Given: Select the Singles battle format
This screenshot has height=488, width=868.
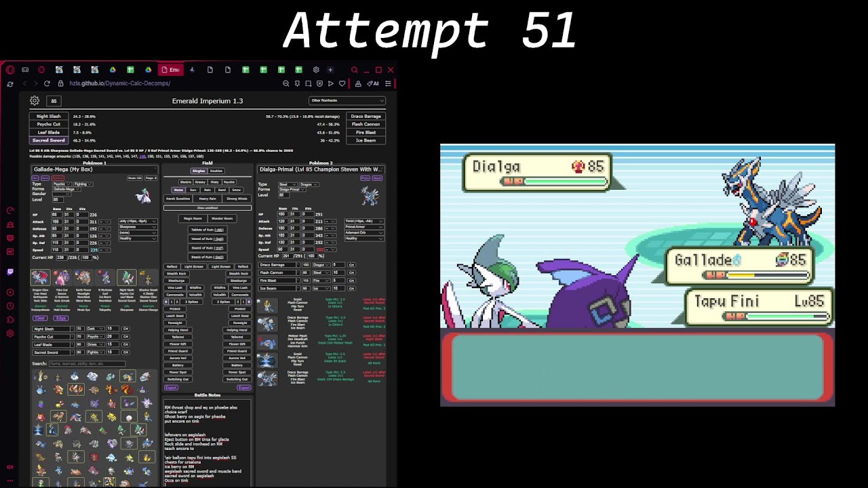Looking at the screenshot, I should point(199,171).
